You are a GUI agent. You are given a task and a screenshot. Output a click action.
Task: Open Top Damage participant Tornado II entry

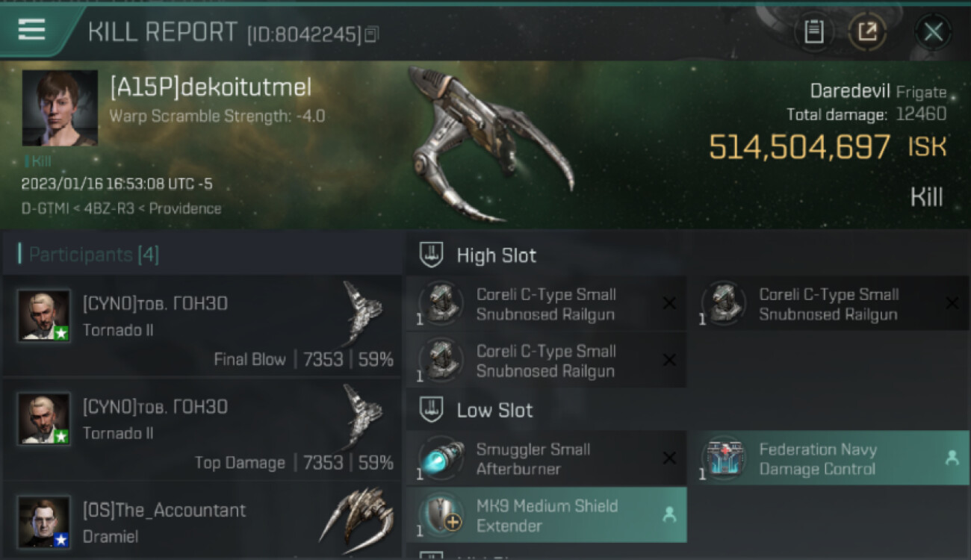202,429
